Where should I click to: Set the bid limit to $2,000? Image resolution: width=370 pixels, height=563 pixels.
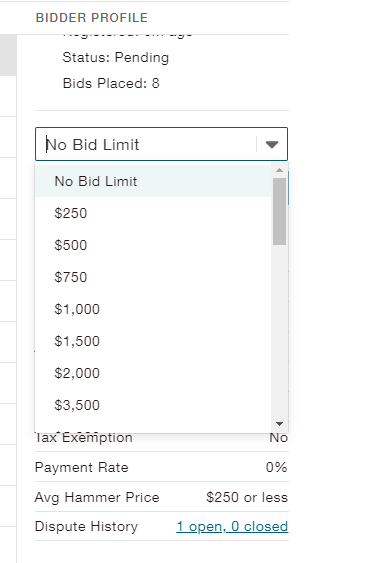point(153,373)
